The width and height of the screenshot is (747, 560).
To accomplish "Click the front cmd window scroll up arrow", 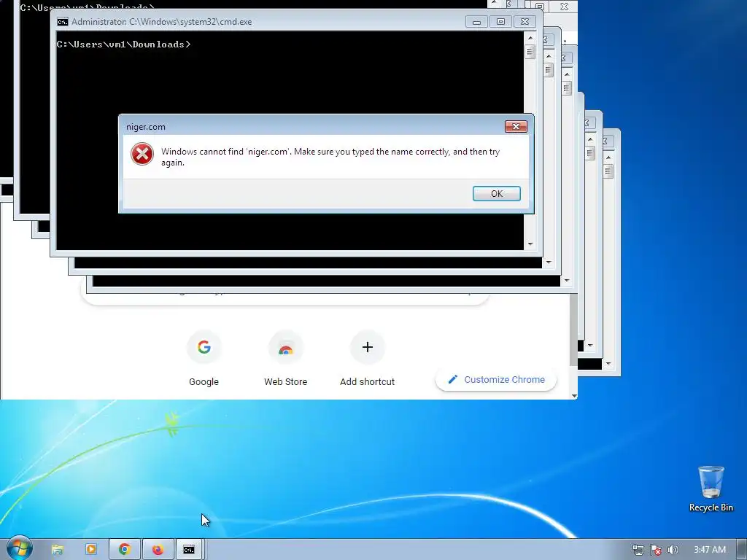I will tap(530, 38).
